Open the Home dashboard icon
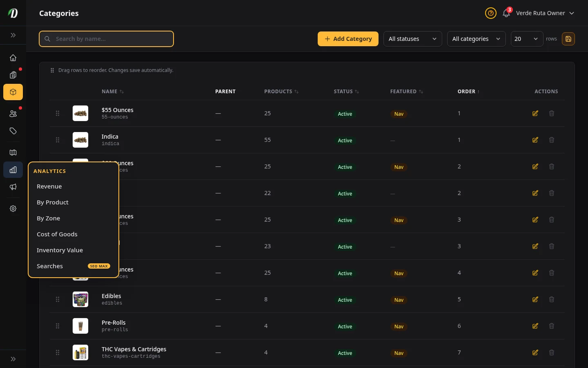This screenshot has width=588, height=368. [13, 58]
